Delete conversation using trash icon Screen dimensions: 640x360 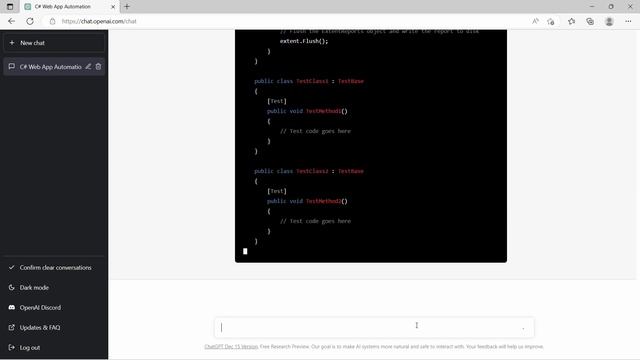[x=98, y=67]
